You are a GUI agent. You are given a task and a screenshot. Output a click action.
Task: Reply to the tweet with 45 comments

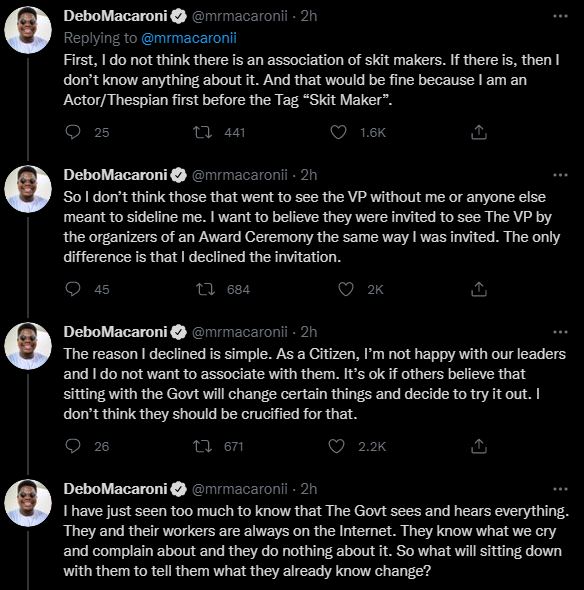[x=73, y=289]
